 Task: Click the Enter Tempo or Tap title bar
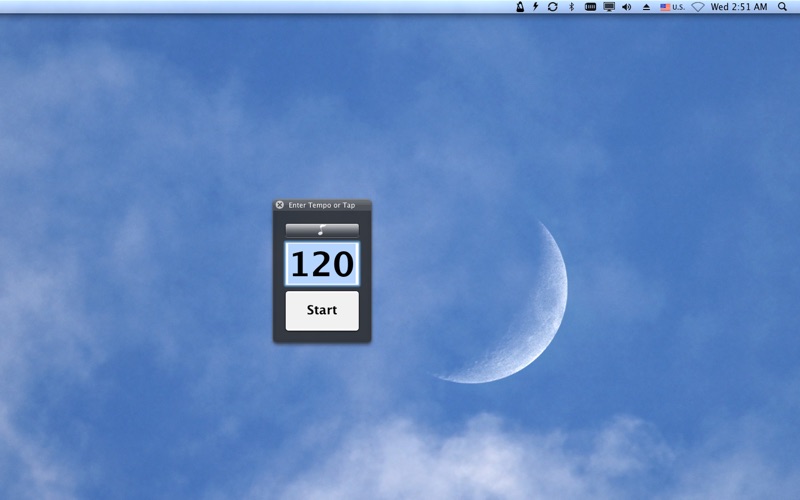pos(322,205)
